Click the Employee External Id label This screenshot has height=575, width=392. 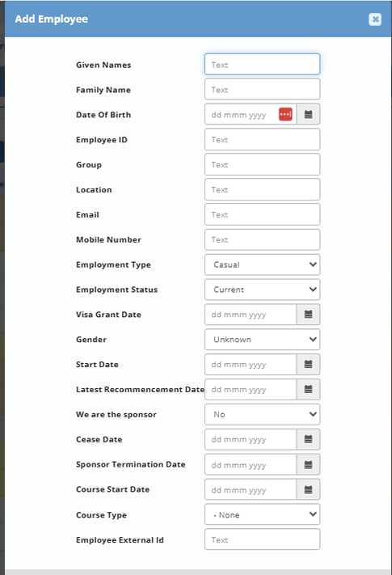click(120, 539)
